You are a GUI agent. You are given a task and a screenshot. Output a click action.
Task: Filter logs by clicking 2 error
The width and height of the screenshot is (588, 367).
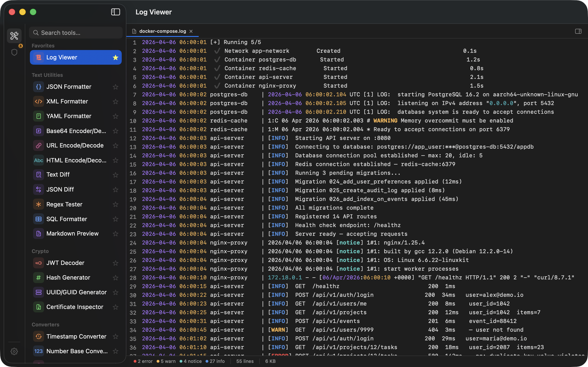pyautogui.click(x=143, y=361)
